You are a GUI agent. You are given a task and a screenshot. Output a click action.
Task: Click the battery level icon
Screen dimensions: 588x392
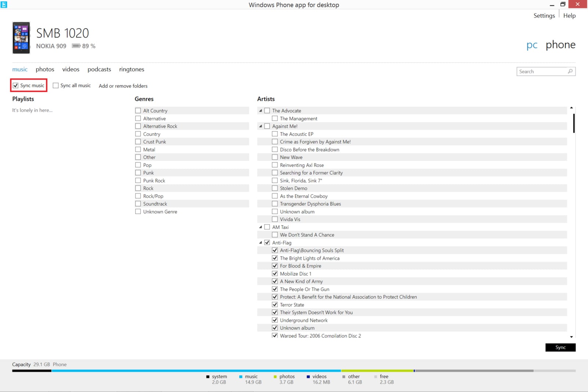pos(76,46)
